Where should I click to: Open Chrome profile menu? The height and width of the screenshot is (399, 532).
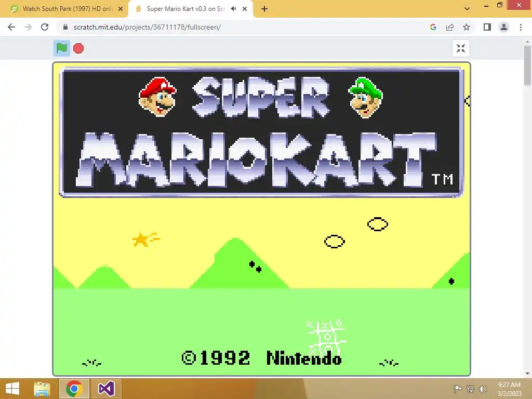tap(504, 27)
